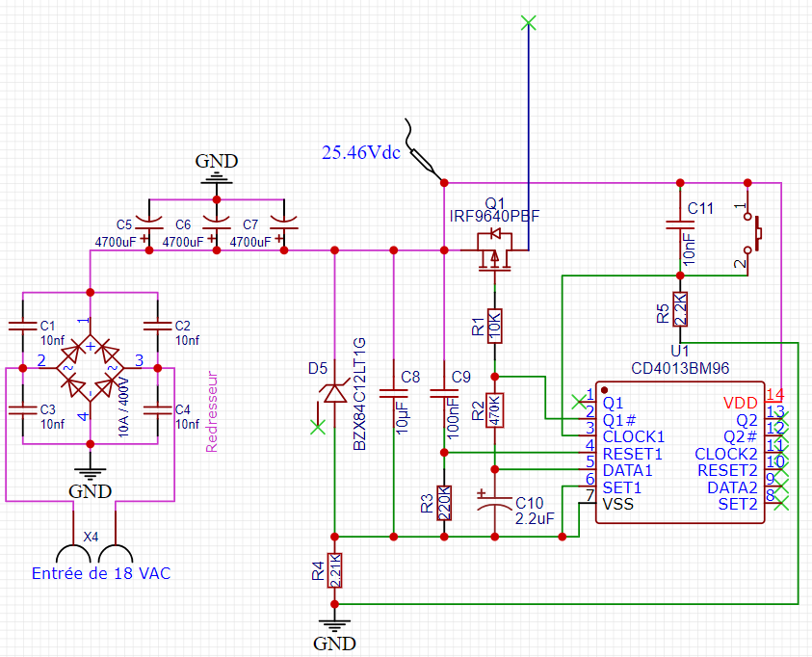This screenshot has width=812, height=657.
Task: Select the Q1 IRF9640PBF MOSFET symbol
Action: (494, 250)
